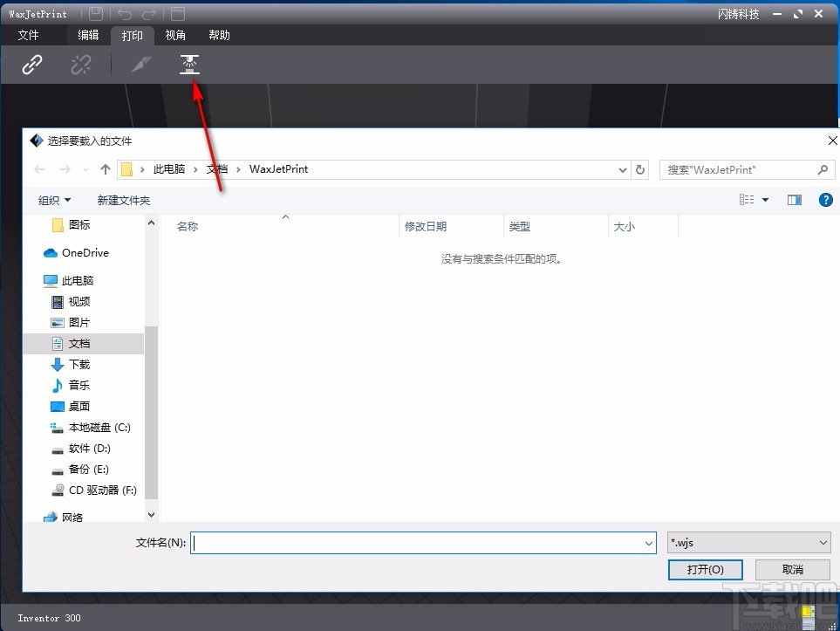The image size is (840, 631).
Task: Click the 取消 button
Action: (x=793, y=569)
